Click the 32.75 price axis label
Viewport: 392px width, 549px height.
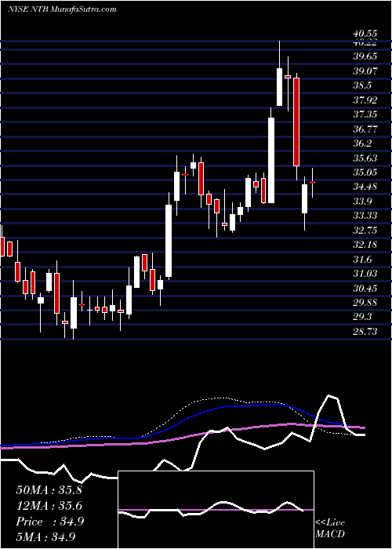coord(365,230)
